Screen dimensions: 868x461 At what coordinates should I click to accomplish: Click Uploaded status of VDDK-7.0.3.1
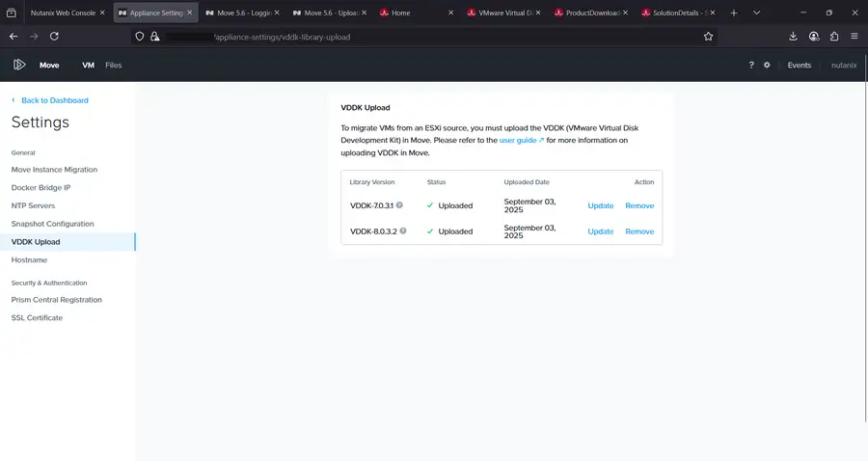coord(449,205)
